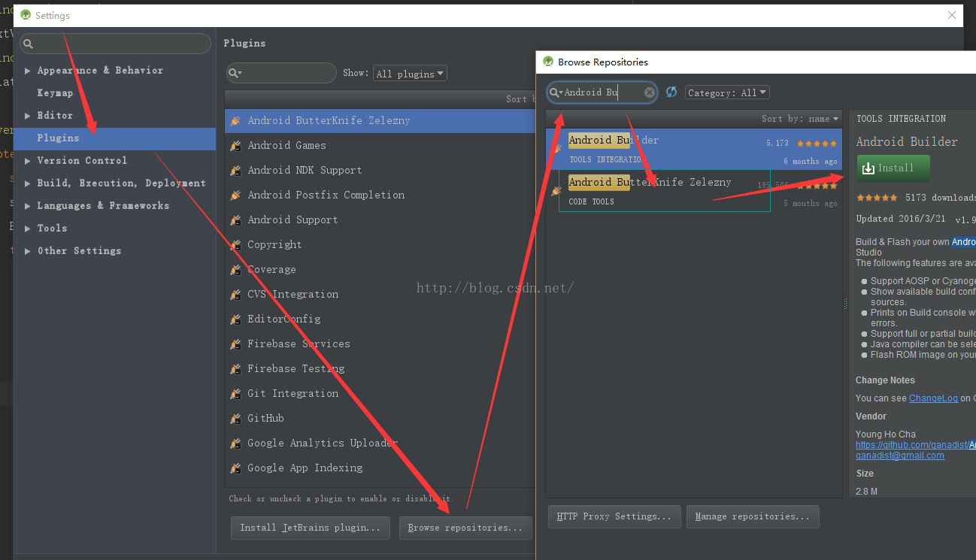
Task: Select Android Games plugin row
Action: click(380, 145)
